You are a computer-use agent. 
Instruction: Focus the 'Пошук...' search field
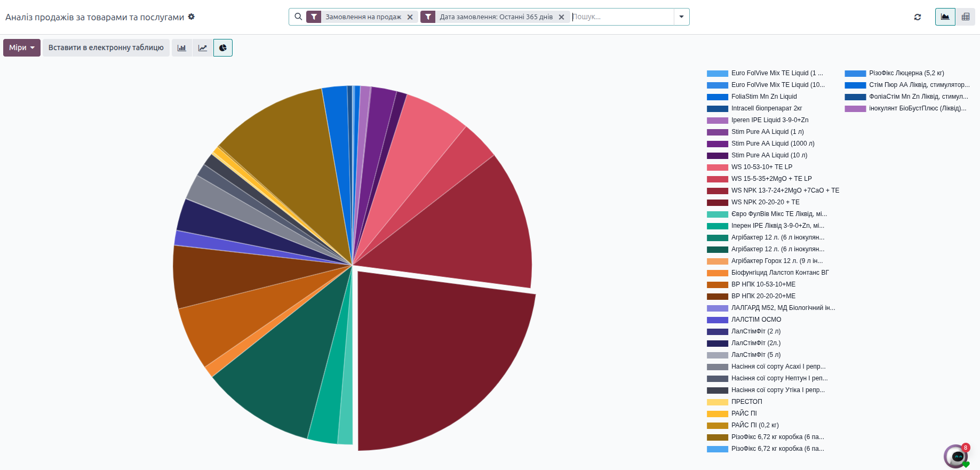click(622, 17)
